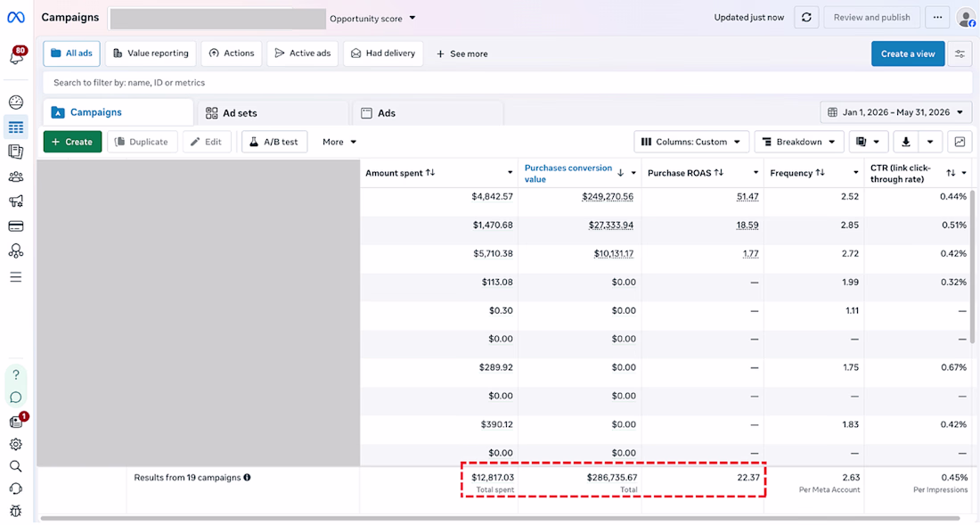The width and height of the screenshot is (980, 525).
Task: Click the green Create button
Action: point(72,142)
